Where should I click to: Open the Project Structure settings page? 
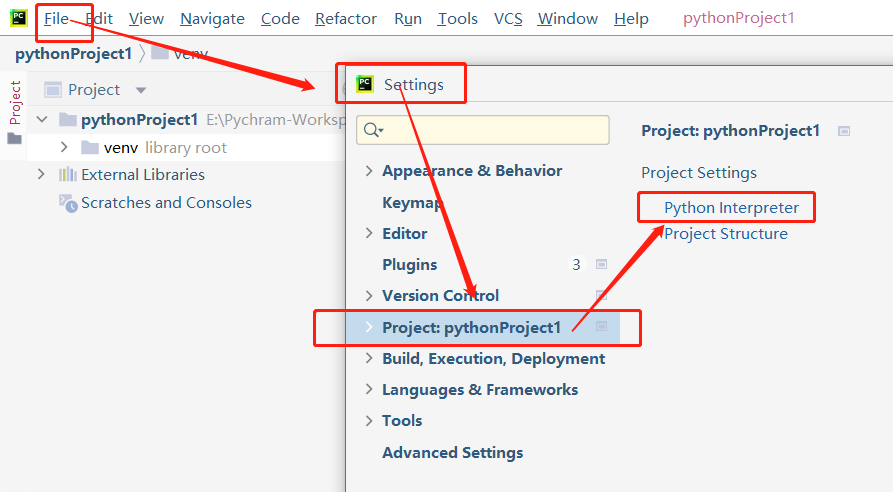726,234
